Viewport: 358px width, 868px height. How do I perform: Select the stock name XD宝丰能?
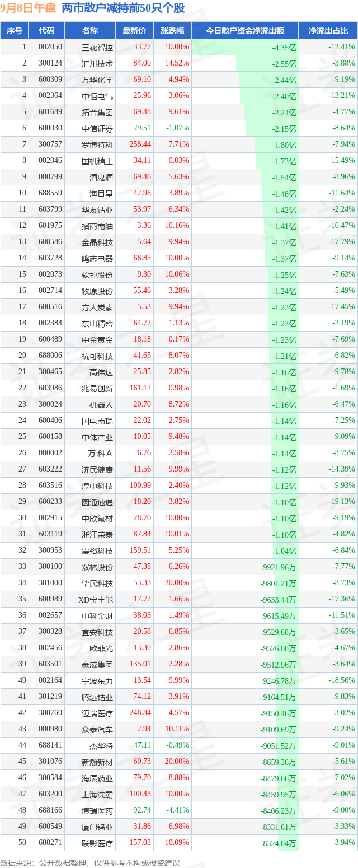tap(96, 599)
